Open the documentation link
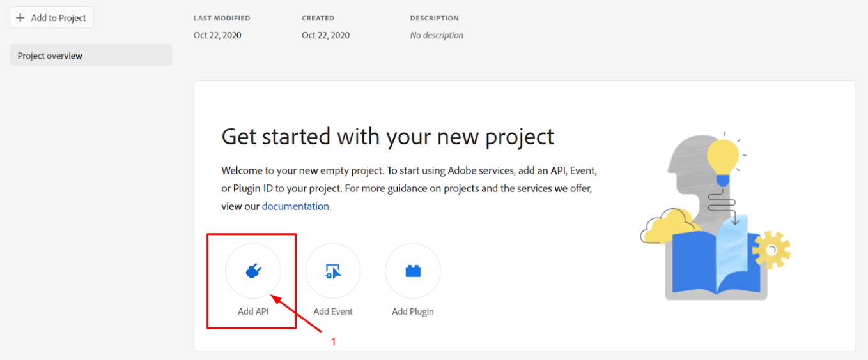This screenshot has height=360, width=868. pyautogui.click(x=295, y=206)
